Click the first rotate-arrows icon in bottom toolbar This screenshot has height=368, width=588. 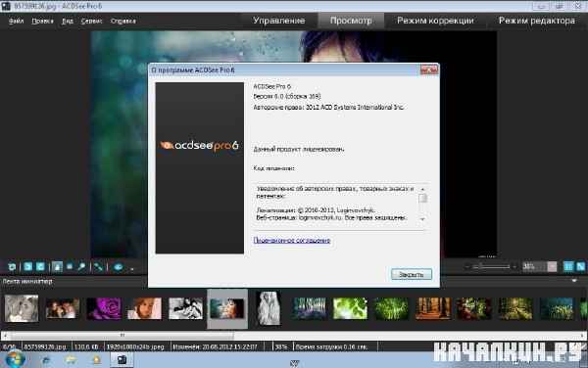point(12,267)
